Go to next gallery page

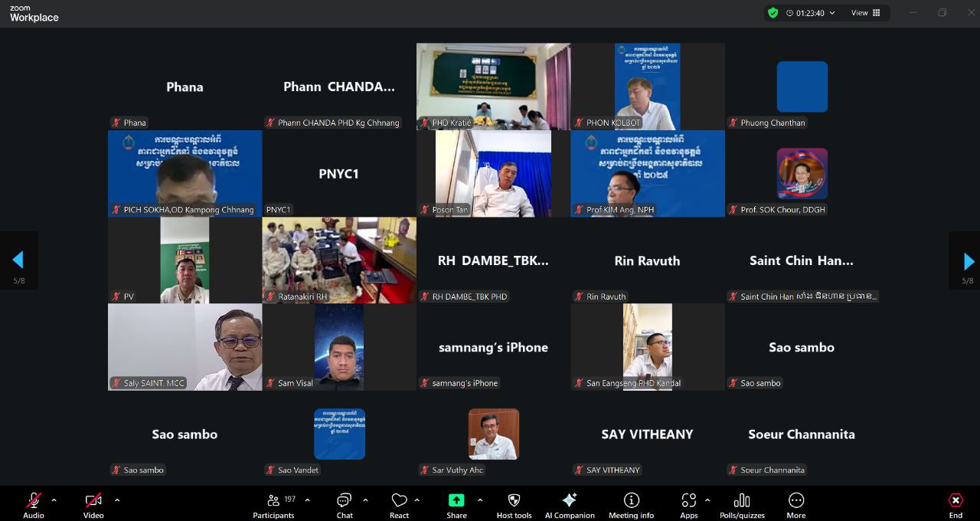[x=968, y=261]
